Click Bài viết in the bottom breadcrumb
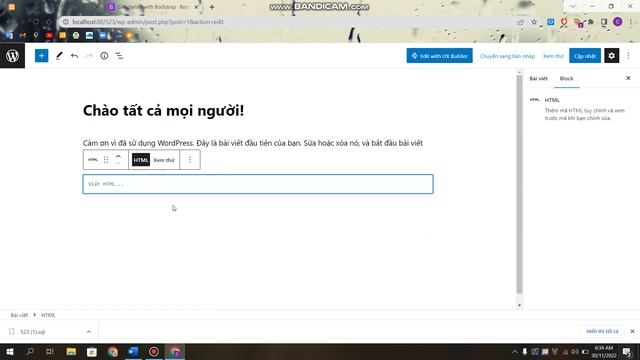Screen dimensions: 640x360 pos(19,315)
